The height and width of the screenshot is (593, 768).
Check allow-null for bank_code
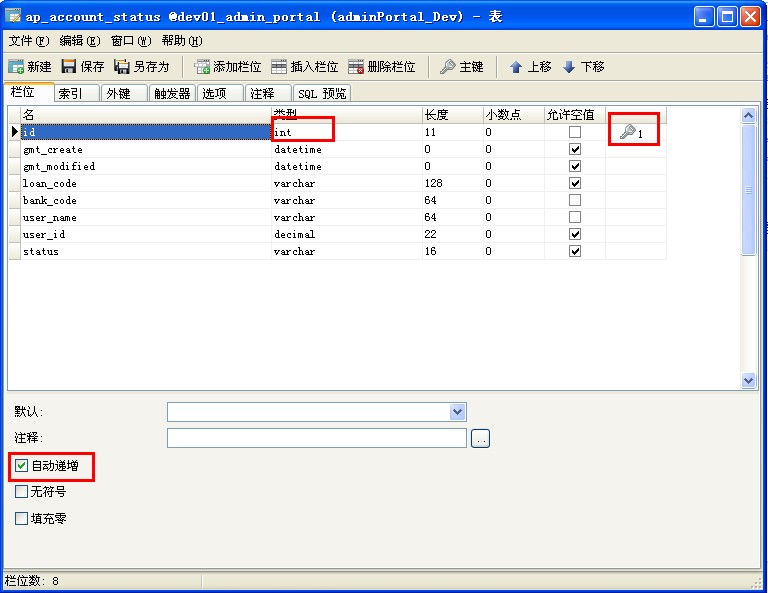pos(575,200)
